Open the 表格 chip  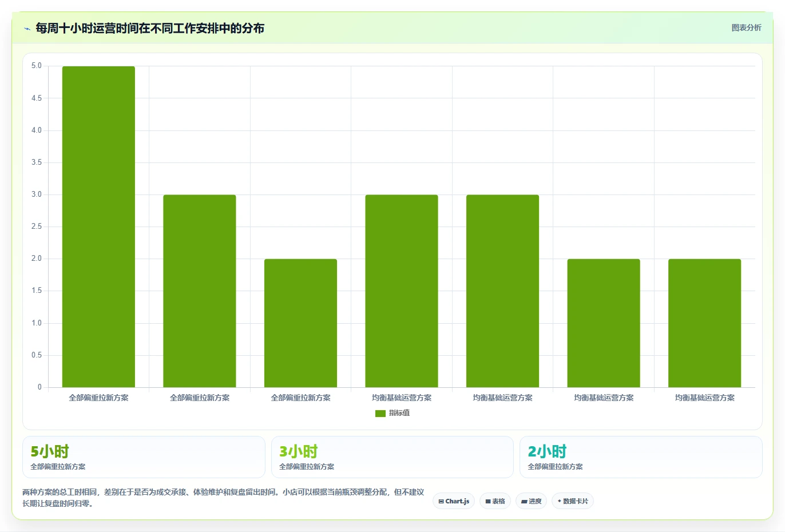pos(495,501)
